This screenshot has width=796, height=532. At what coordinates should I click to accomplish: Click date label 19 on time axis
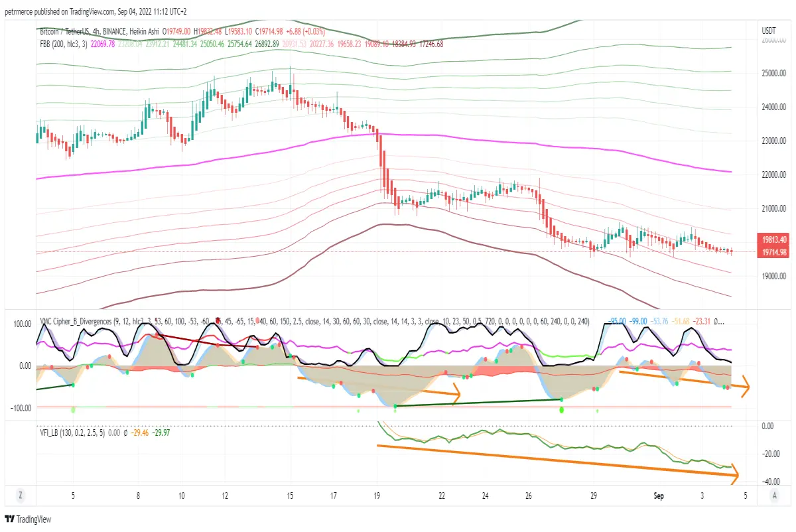377,495
